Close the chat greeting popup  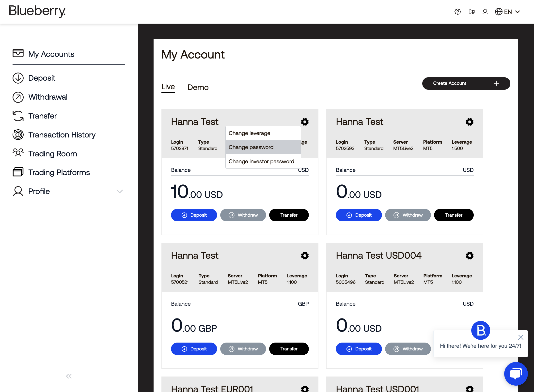pos(521,337)
